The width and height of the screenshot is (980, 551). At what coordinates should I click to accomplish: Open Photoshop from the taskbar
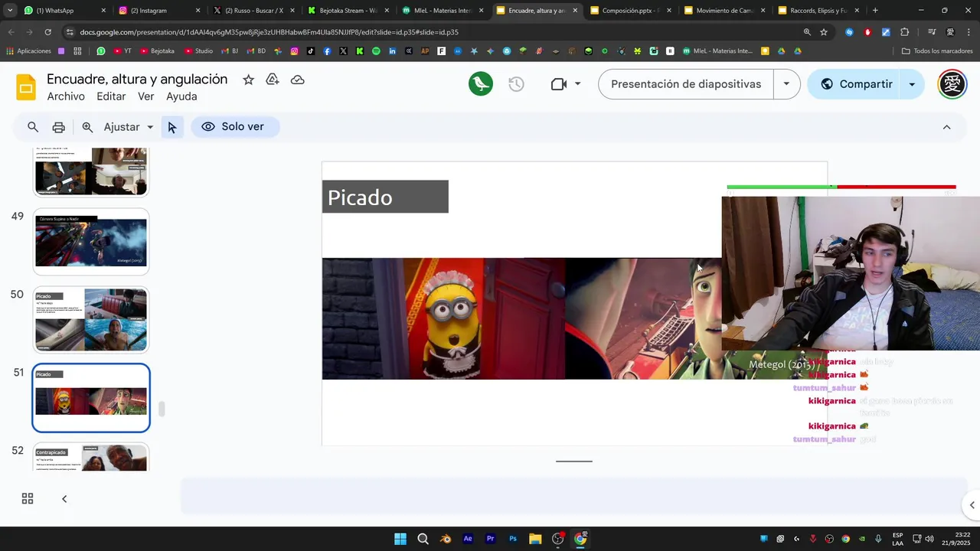tap(513, 539)
